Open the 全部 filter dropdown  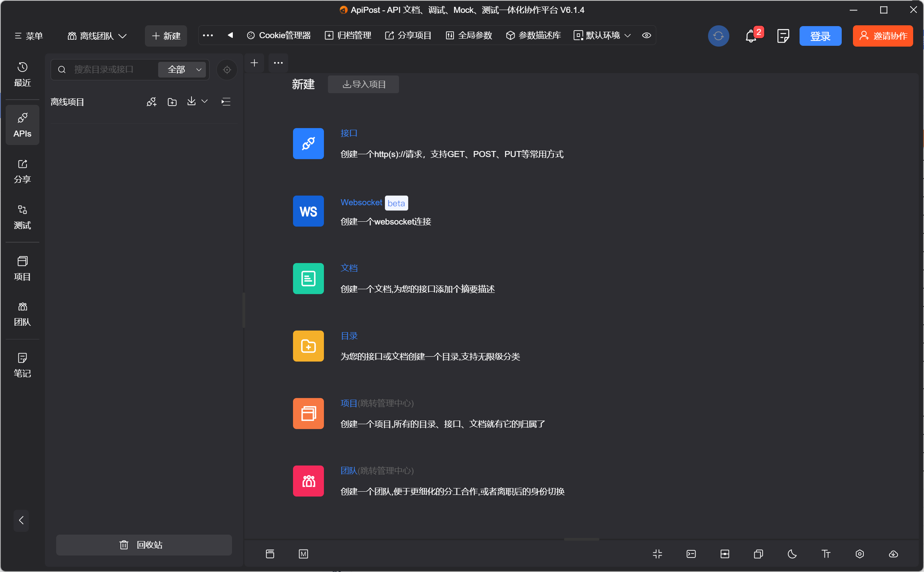pyautogui.click(x=183, y=69)
